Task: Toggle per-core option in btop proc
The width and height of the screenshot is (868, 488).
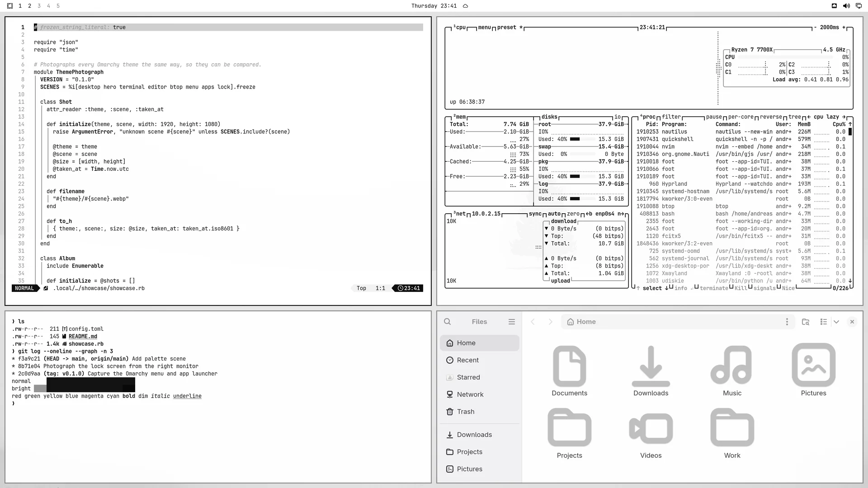Action: tap(741, 117)
